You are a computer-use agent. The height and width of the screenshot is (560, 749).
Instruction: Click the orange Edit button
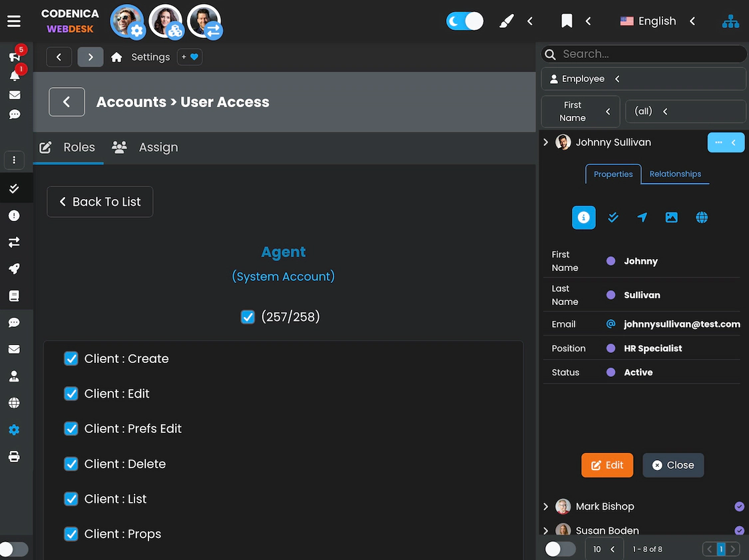(x=607, y=465)
